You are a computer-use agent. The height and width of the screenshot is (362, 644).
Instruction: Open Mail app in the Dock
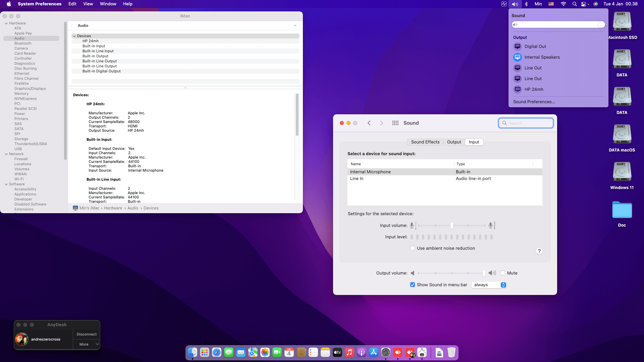(241, 352)
